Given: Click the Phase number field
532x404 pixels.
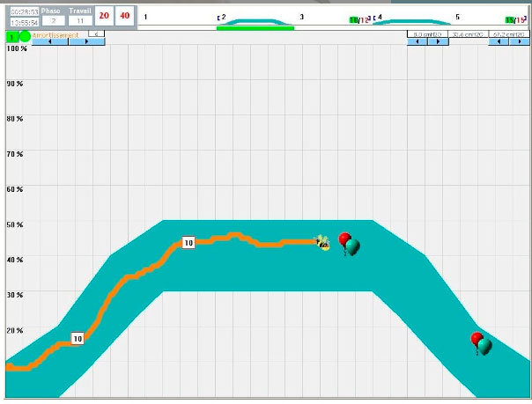Looking at the screenshot, I should point(53,20).
